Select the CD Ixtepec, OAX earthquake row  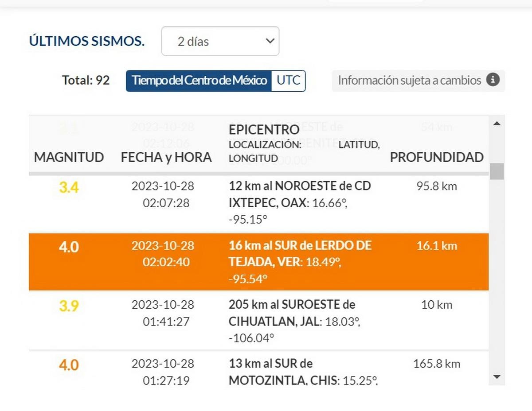[259, 203]
